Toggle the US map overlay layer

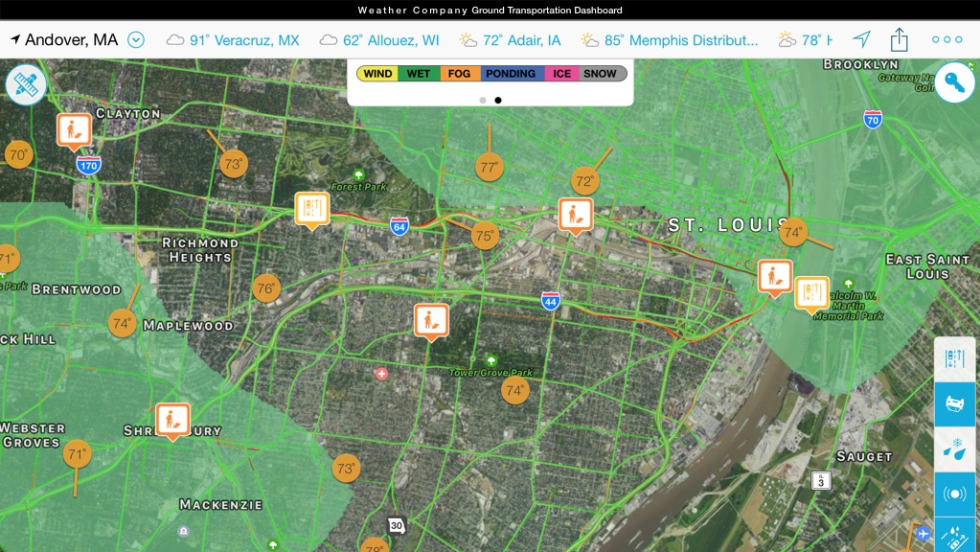click(954, 404)
